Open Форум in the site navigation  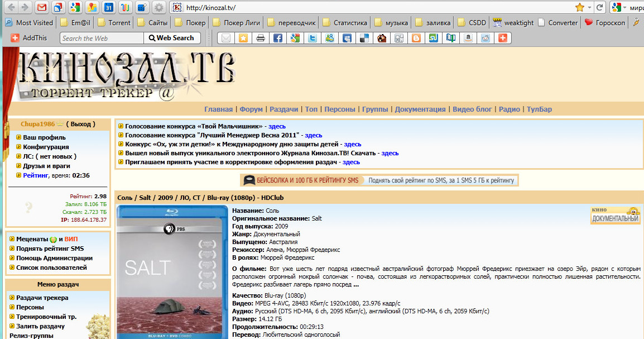[x=251, y=109]
